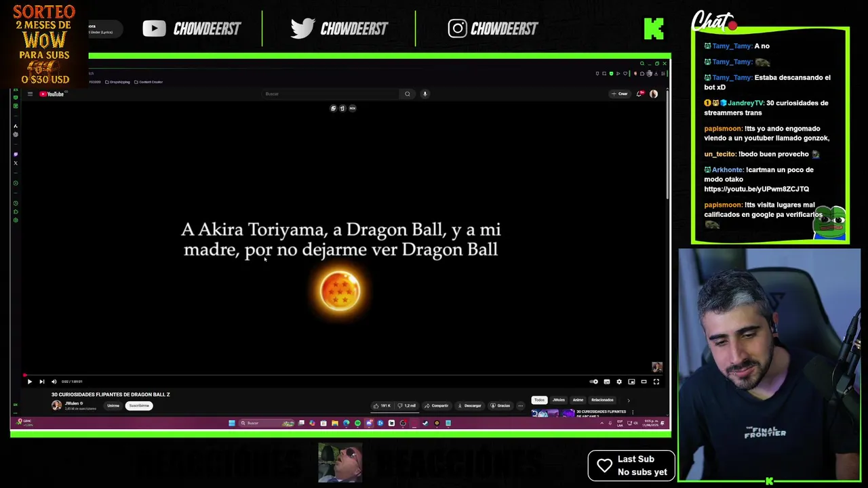868x488 pixels.
Task: Open Twitter ChowdeerST banner link
Action: 339,28
